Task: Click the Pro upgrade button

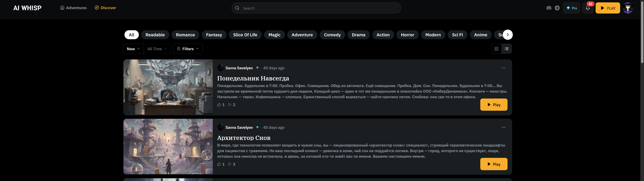Action: coord(571,8)
